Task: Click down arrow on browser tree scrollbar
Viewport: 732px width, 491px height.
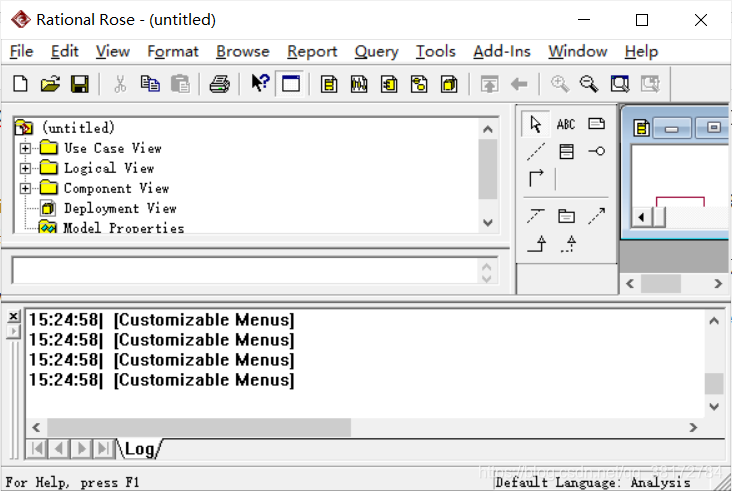Action: pyautogui.click(x=488, y=223)
